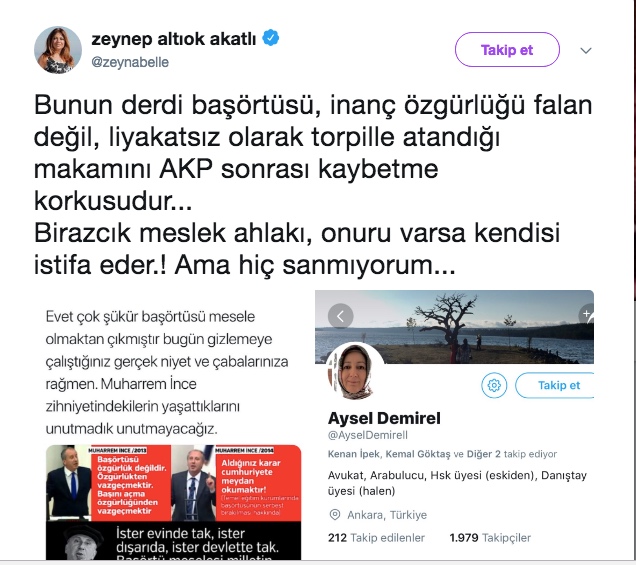This screenshot has width=636, height=565.
Task: Open Aysel Demirel's profile picture
Action: (x=355, y=372)
